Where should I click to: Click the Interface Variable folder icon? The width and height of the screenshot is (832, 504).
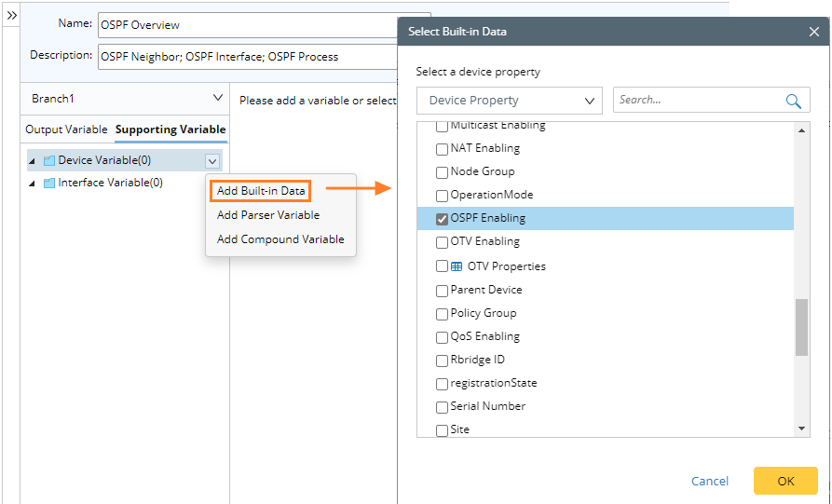(x=49, y=184)
